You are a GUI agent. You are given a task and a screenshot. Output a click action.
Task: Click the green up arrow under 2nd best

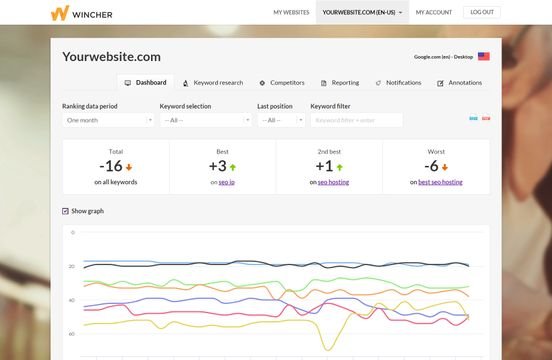coord(339,167)
